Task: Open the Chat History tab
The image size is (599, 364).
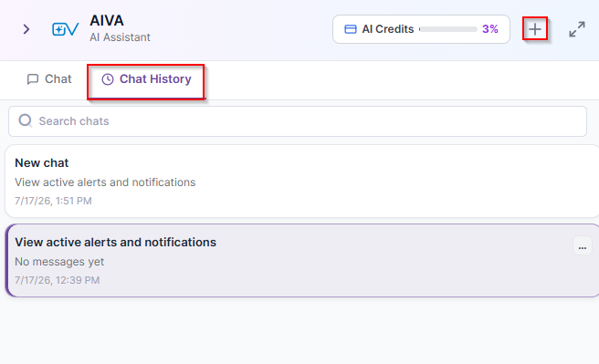Action: pos(146,79)
